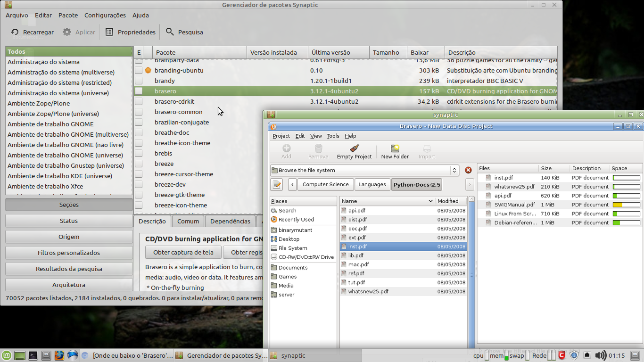Click the Brasero file list vertical scrollbar

pyautogui.click(x=471, y=273)
